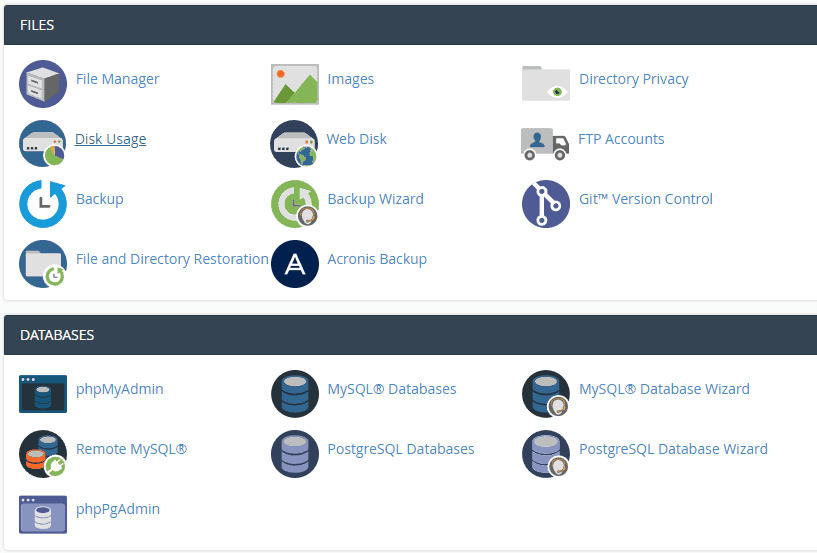This screenshot has height=553, width=817.
Task: Collapse the FILES section header
Action: pos(410,25)
